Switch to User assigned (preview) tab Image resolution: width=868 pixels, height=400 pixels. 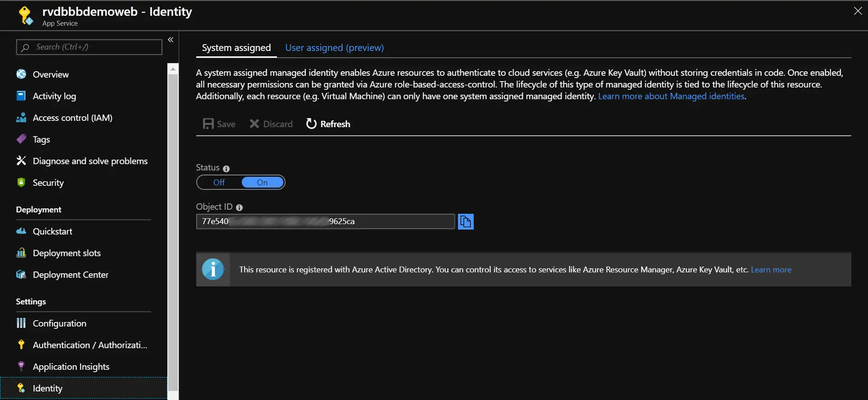(x=335, y=47)
